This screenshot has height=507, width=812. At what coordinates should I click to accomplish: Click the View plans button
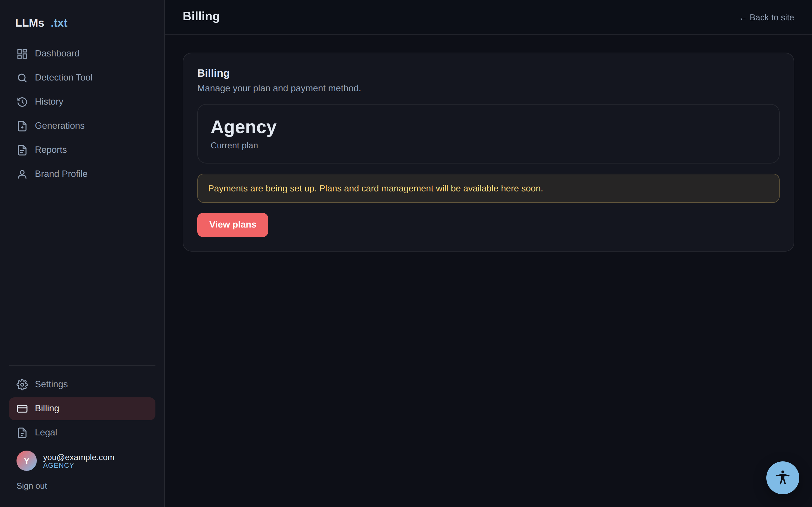tap(232, 225)
